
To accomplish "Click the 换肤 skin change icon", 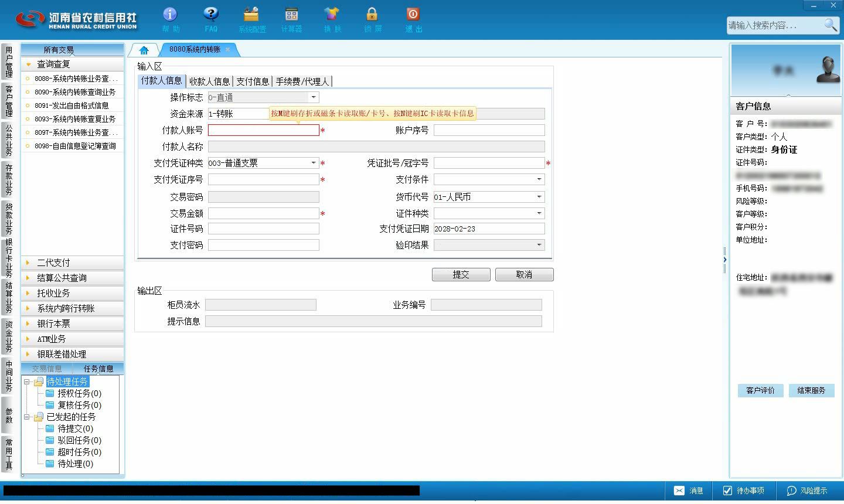I will tap(332, 19).
